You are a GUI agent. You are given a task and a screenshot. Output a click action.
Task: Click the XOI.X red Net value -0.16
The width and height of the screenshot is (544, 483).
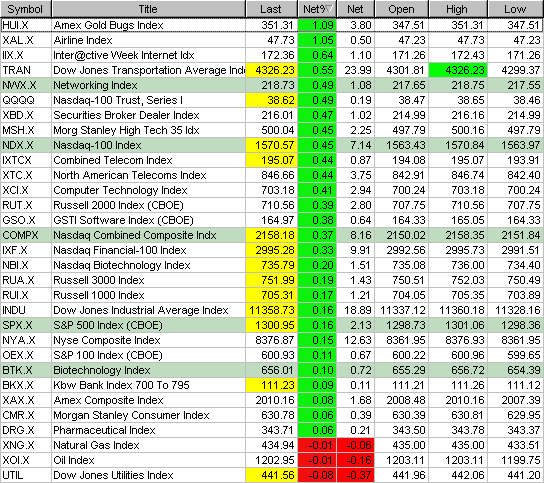pos(356,460)
